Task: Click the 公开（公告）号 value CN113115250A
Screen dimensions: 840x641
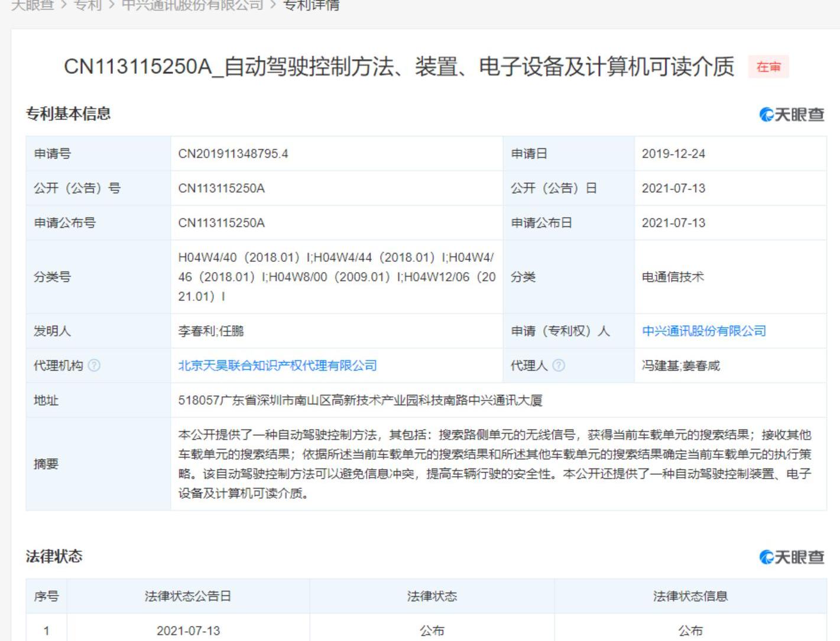Action: (222, 189)
